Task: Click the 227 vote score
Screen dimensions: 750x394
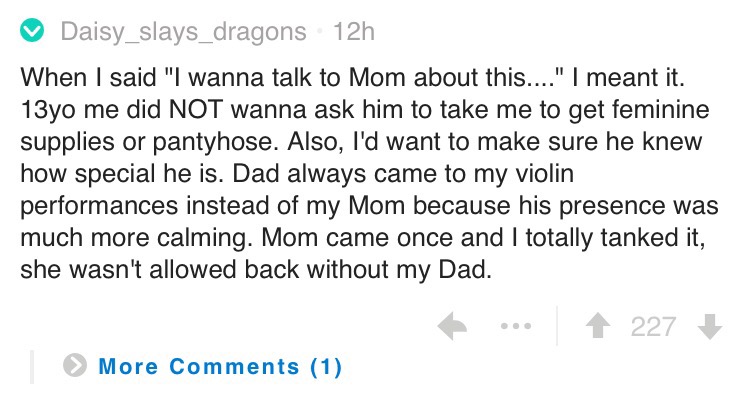Action: [x=653, y=327]
